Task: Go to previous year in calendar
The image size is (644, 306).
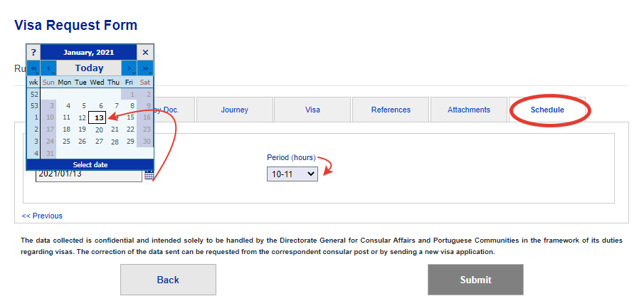Action: point(33,68)
